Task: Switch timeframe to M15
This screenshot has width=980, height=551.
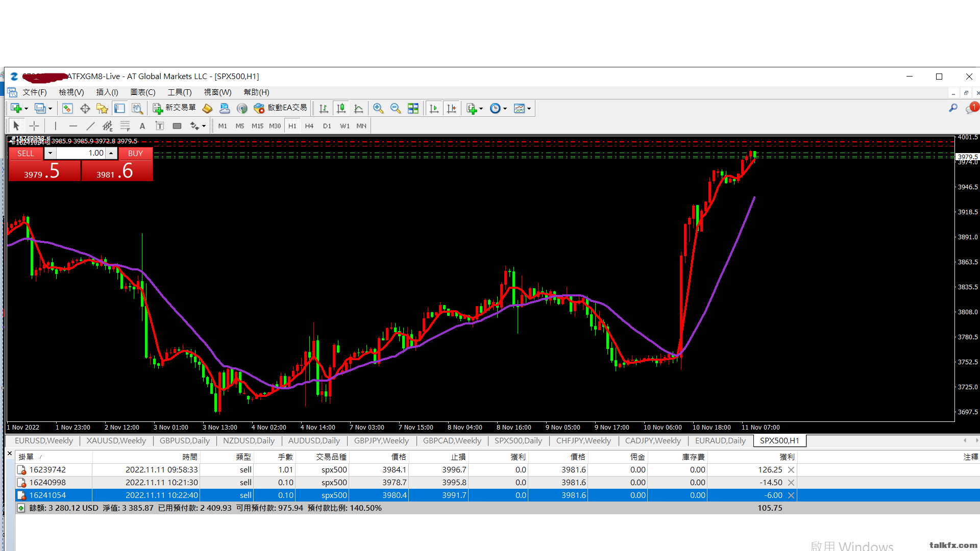Action: tap(257, 126)
